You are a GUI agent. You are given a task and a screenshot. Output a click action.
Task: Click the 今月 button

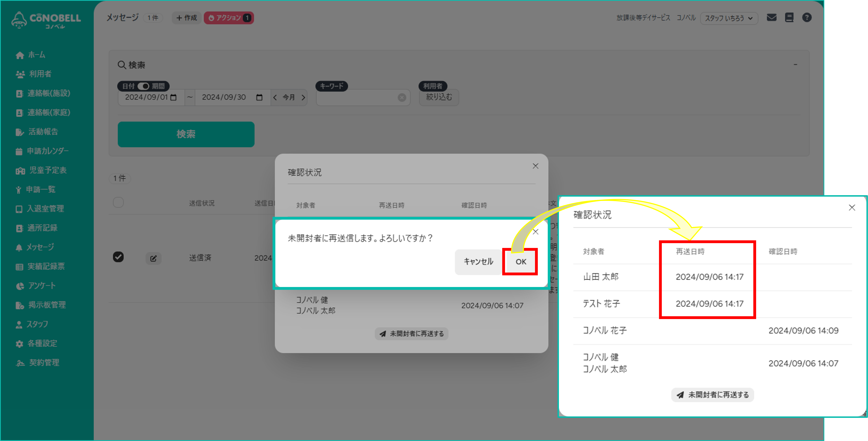tap(289, 98)
